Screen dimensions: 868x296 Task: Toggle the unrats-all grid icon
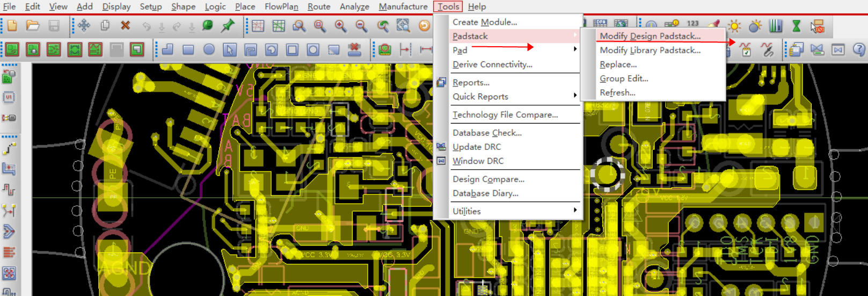pyautogui.click(x=258, y=26)
